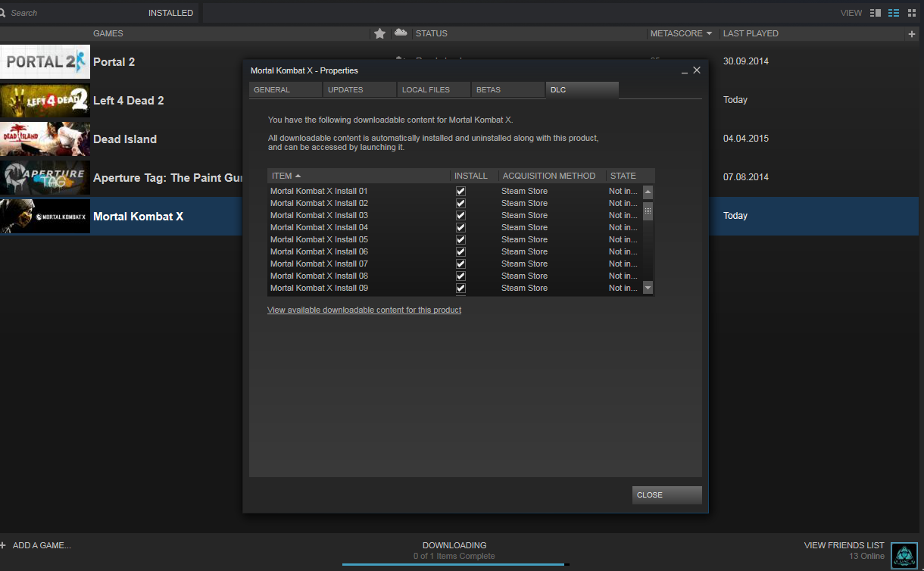
Task: Uncheck Install 04 checkbox
Action: 460,227
